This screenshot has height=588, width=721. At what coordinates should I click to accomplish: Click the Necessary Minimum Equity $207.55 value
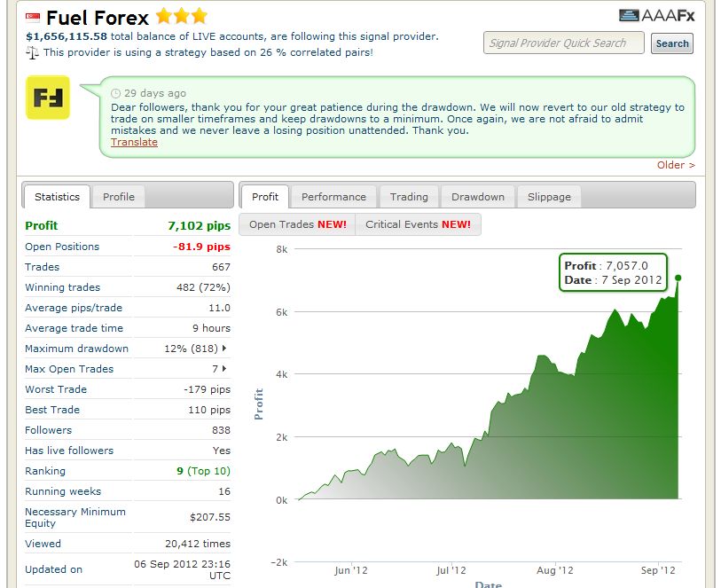click(209, 517)
